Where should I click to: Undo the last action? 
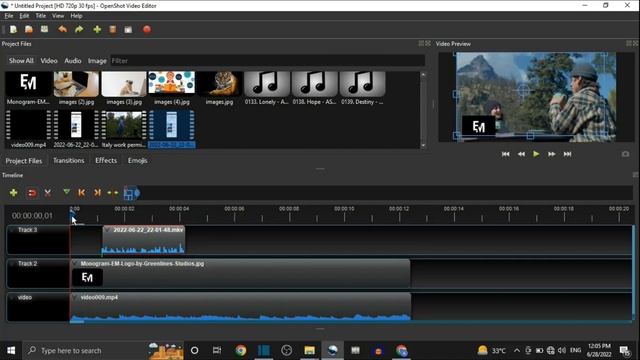pos(62,29)
